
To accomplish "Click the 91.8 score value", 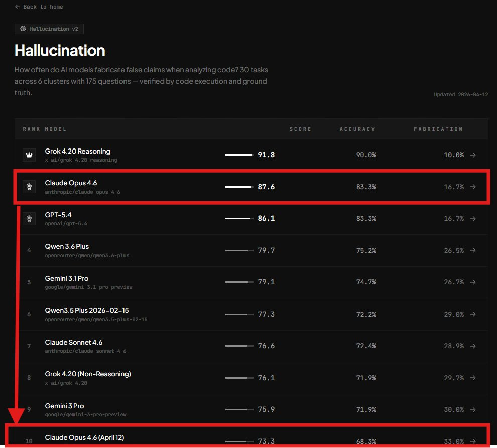I will pos(266,155).
